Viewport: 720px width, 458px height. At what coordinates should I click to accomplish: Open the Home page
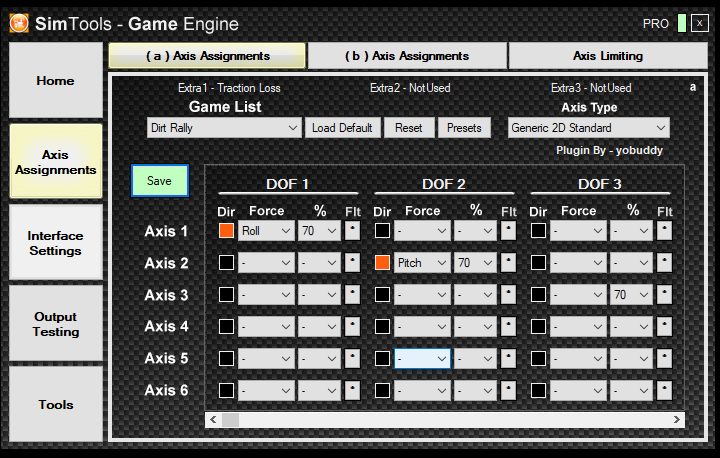tap(56, 80)
